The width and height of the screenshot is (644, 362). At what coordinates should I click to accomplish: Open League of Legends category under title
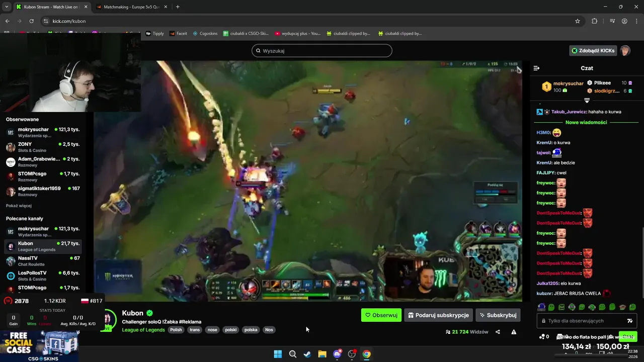coord(143,330)
